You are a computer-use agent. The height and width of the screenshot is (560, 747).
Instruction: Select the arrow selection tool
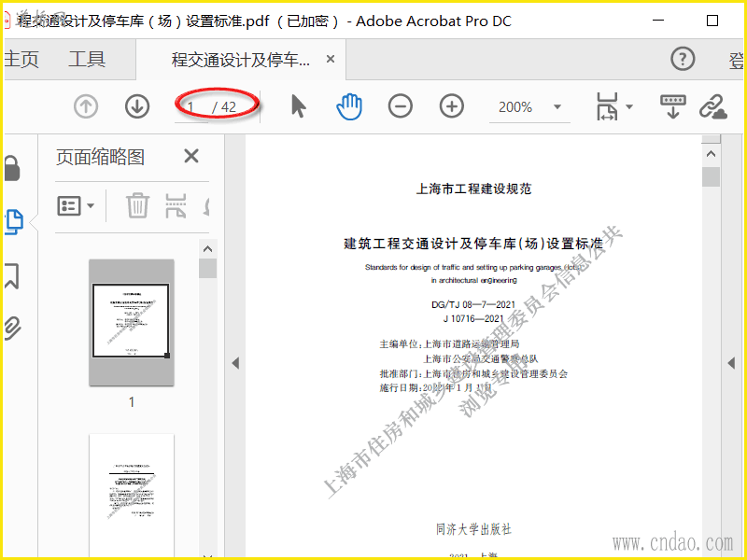tap(299, 105)
